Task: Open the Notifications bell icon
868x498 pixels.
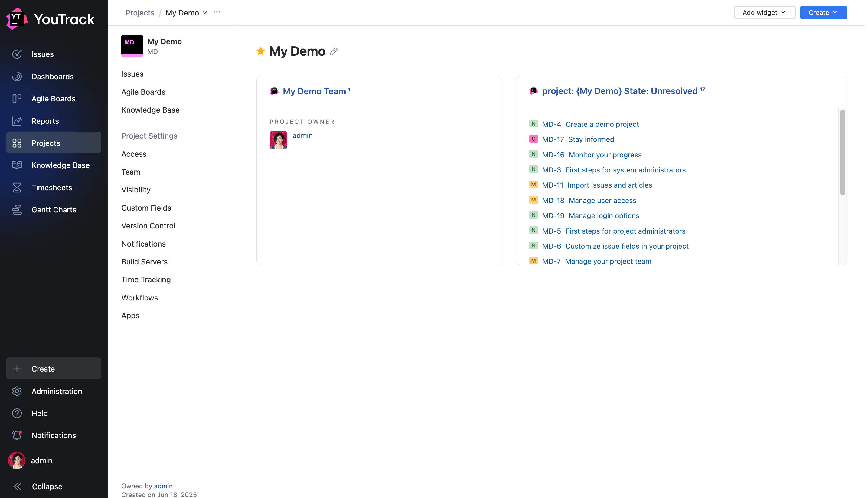Action: point(17,435)
